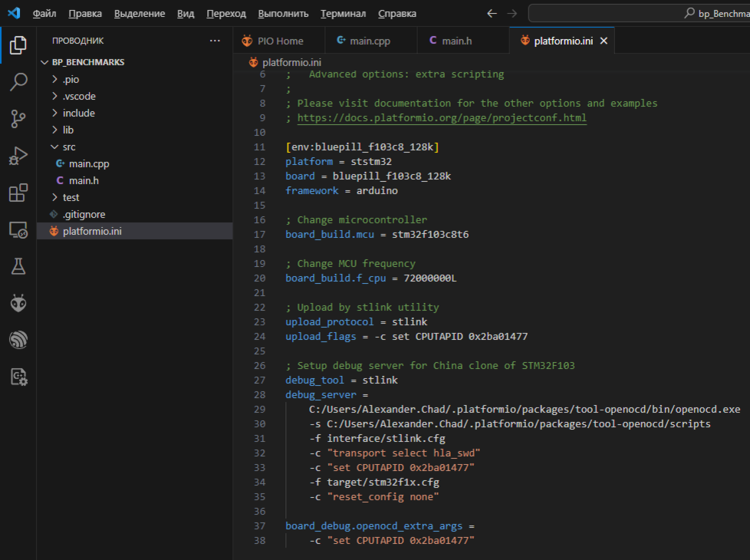Expand the .pio folder
This screenshot has width=750, height=560.
pos(135,80)
